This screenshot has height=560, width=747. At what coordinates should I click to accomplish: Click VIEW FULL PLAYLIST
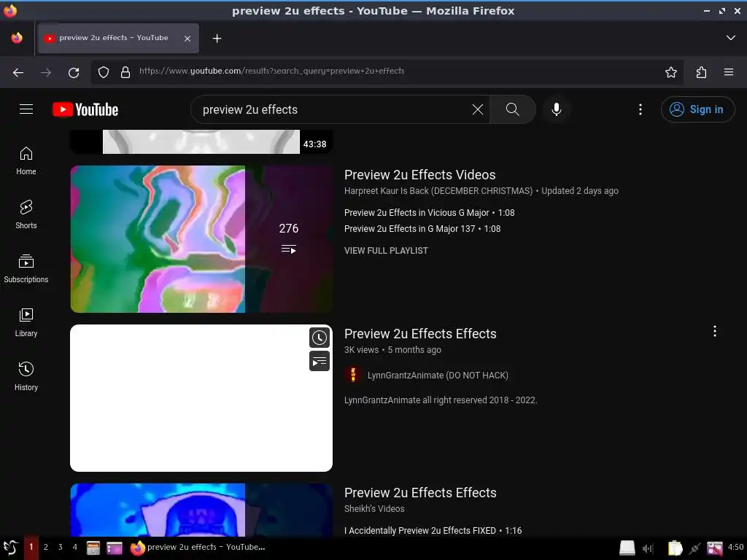tap(386, 251)
